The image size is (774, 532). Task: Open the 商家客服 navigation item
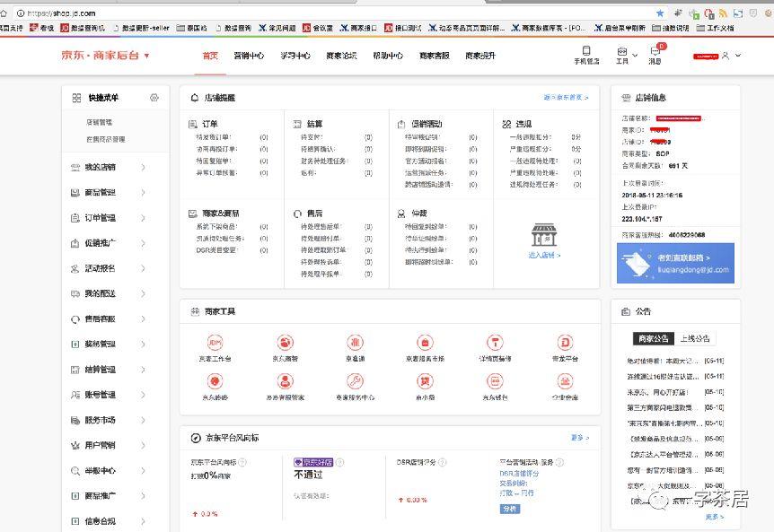(x=435, y=56)
